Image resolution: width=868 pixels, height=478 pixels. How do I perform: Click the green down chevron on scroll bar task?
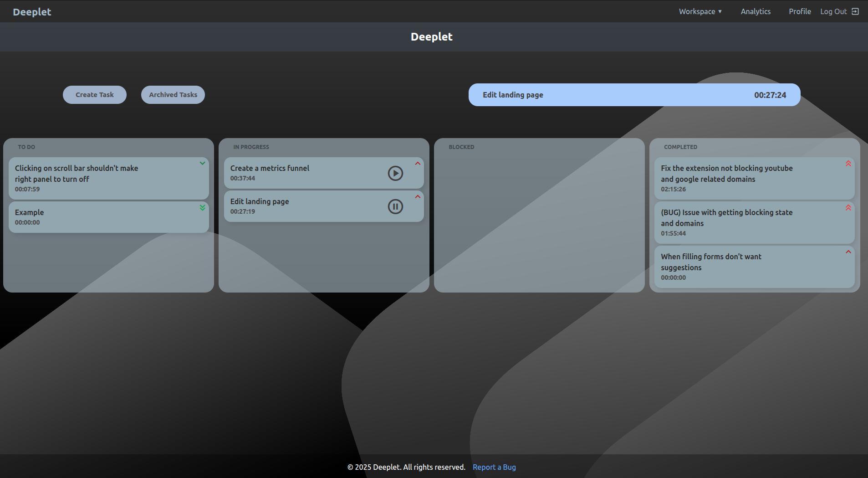click(x=203, y=163)
